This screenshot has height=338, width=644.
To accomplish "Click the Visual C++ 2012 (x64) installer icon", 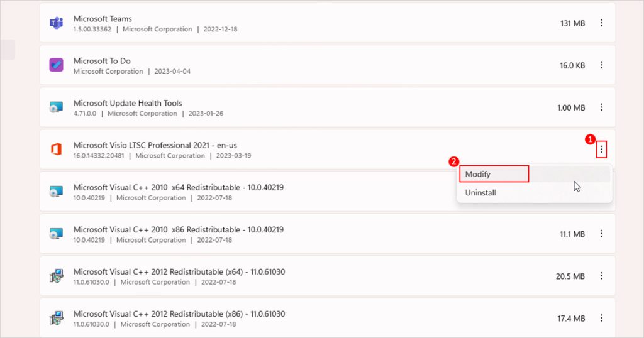I will coord(56,276).
